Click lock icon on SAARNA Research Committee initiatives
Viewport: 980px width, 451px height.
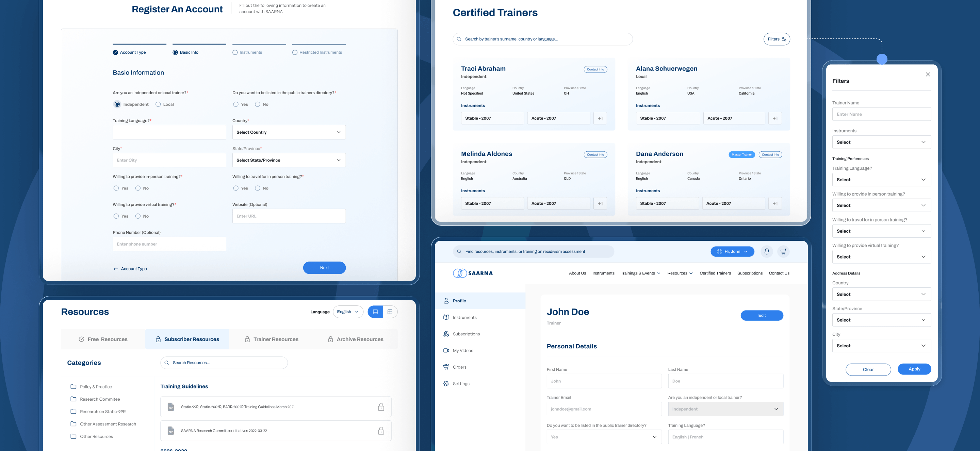[x=381, y=431]
